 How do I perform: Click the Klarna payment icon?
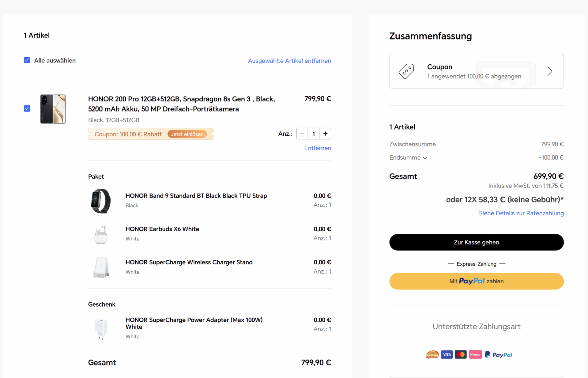(x=475, y=355)
